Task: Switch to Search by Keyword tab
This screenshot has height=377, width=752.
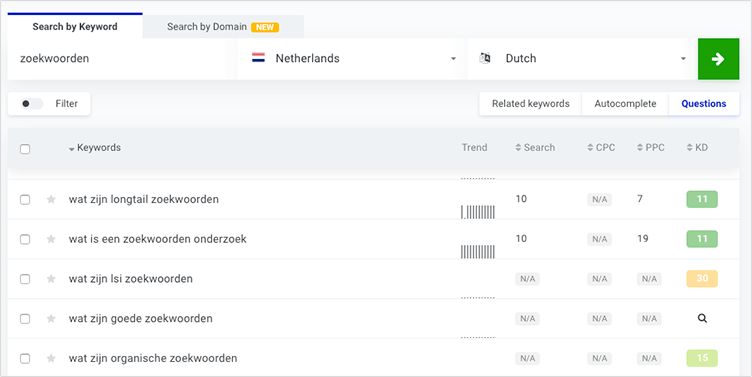Action: 75,26
